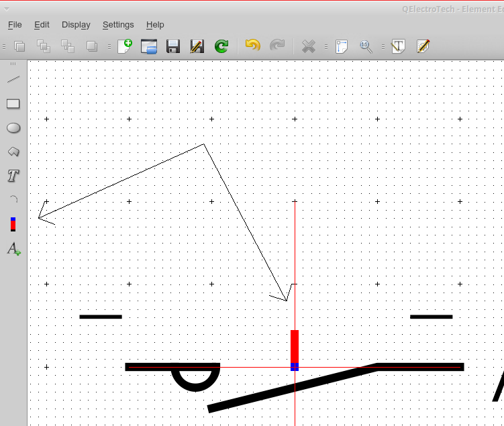Open the Display menu
This screenshot has height=426, width=504.
point(76,25)
